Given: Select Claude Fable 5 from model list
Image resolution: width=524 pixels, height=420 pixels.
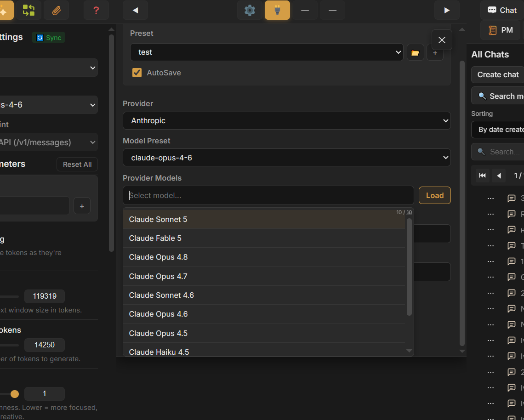Looking at the screenshot, I should 264,238.
